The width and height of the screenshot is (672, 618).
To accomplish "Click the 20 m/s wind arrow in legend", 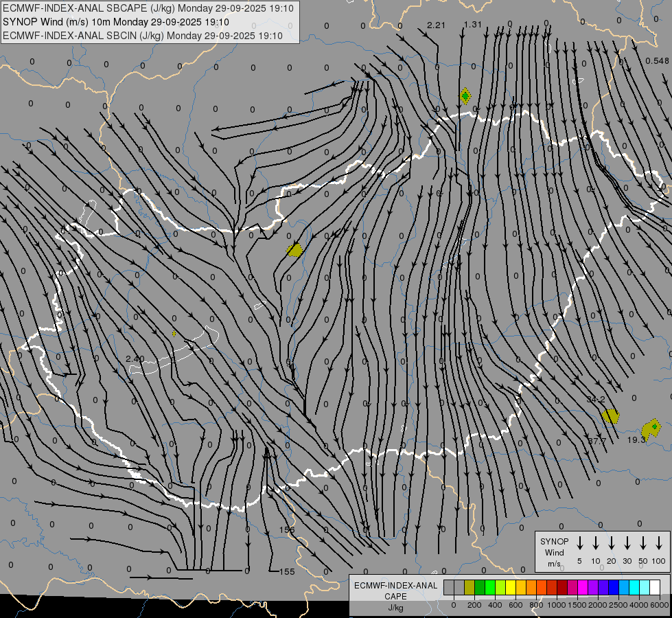I will 612,543.
